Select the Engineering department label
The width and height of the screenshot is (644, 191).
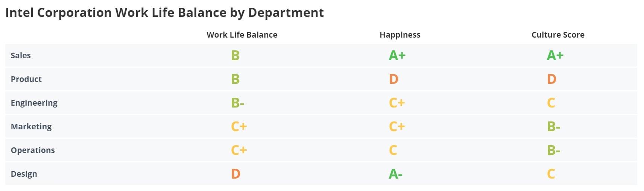click(x=34, y=103)
